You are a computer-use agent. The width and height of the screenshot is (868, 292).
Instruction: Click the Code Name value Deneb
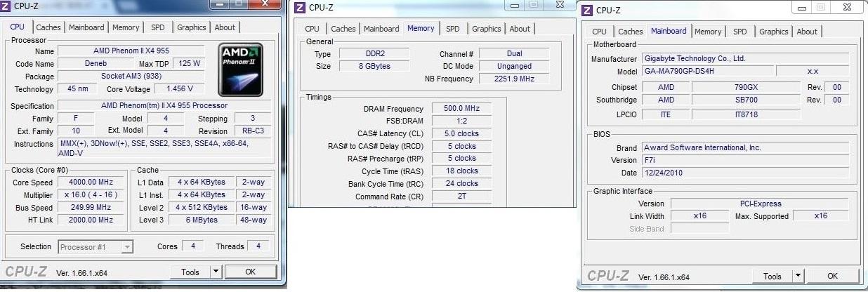coord(95,63)
